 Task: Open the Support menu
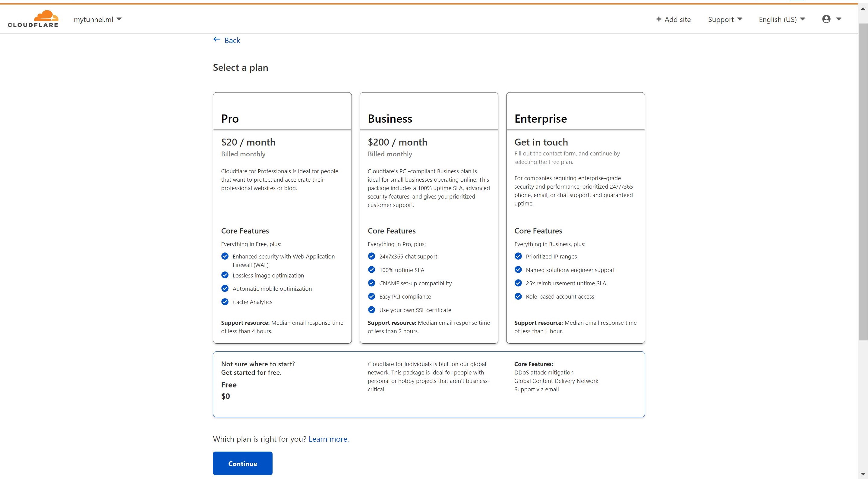click(x=725, y=20)
